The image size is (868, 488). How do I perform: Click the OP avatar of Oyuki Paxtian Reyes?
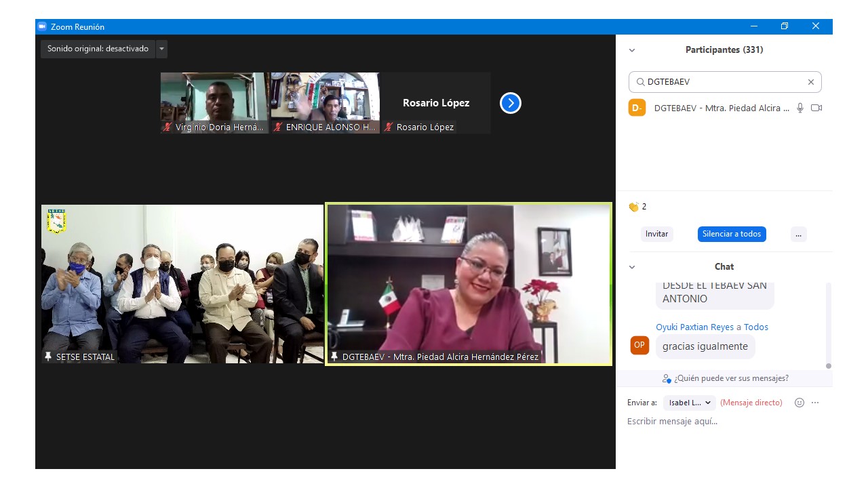click(639, 345)
